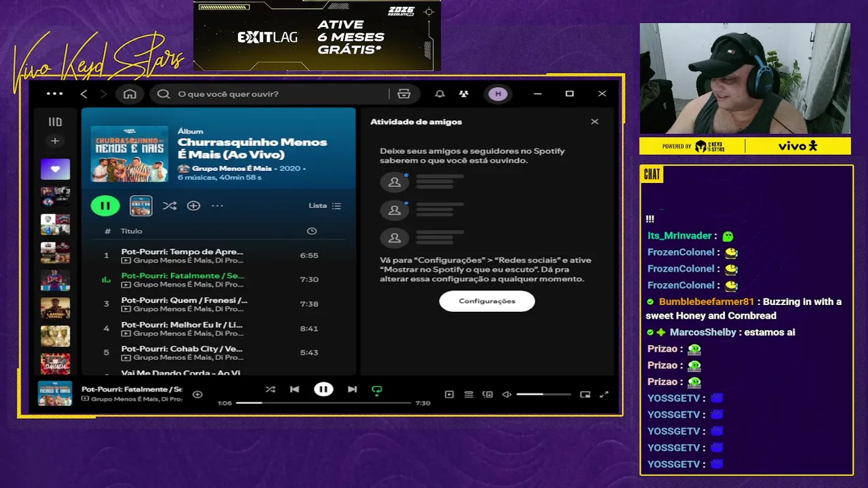Seek on the song progress bar
Viewport: 868px width, 488px height.
[323, 403]
